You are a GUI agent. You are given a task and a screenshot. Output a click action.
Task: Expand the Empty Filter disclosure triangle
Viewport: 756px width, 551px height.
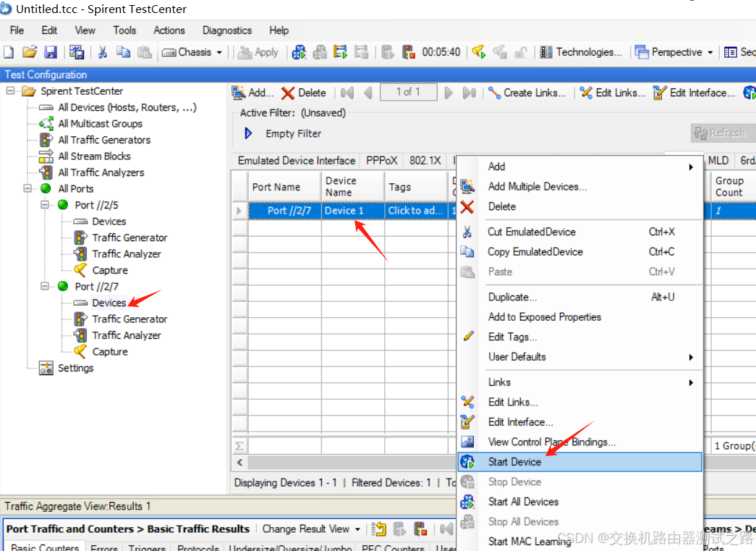(248, 133)
